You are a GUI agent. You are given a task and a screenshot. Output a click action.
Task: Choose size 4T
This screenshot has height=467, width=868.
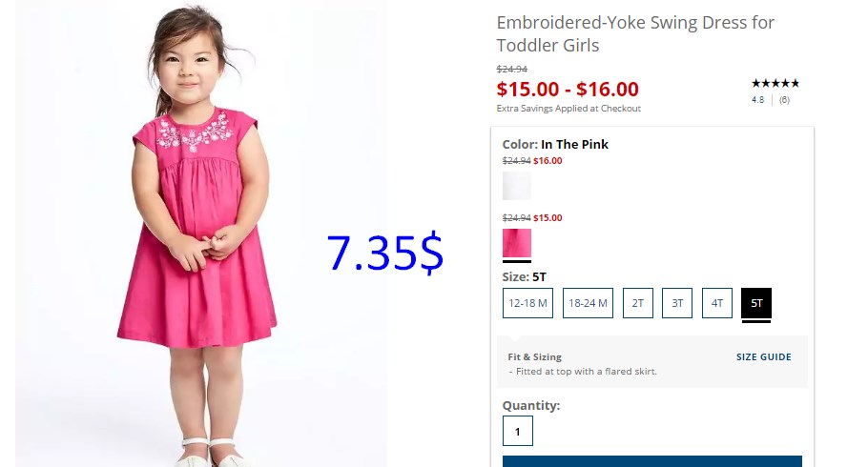(x=717, y=303)
